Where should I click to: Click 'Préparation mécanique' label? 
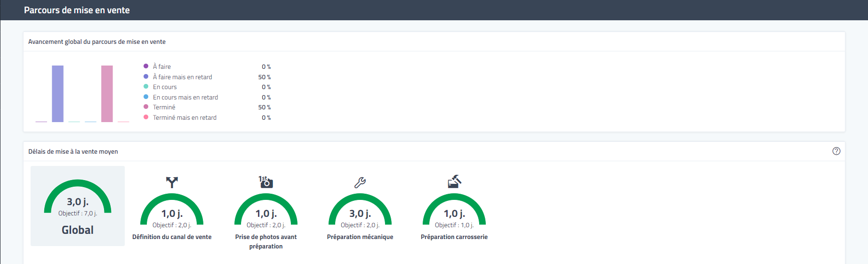(x=360, y=237)
